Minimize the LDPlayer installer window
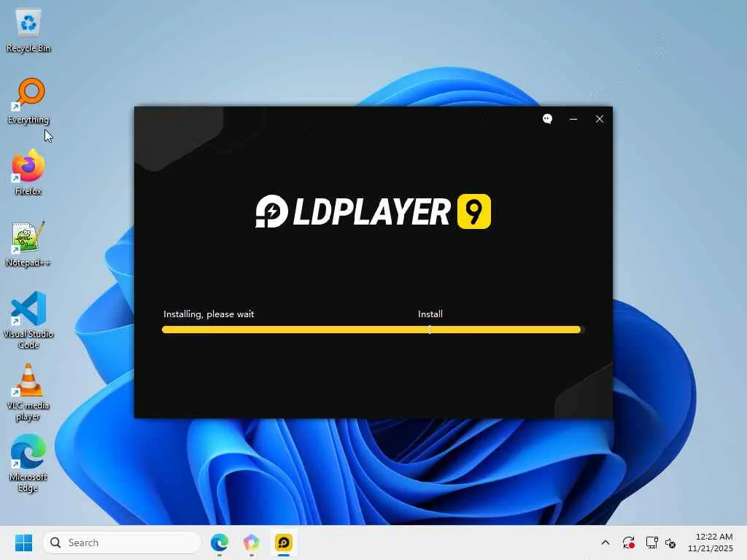 pos(573,119)
